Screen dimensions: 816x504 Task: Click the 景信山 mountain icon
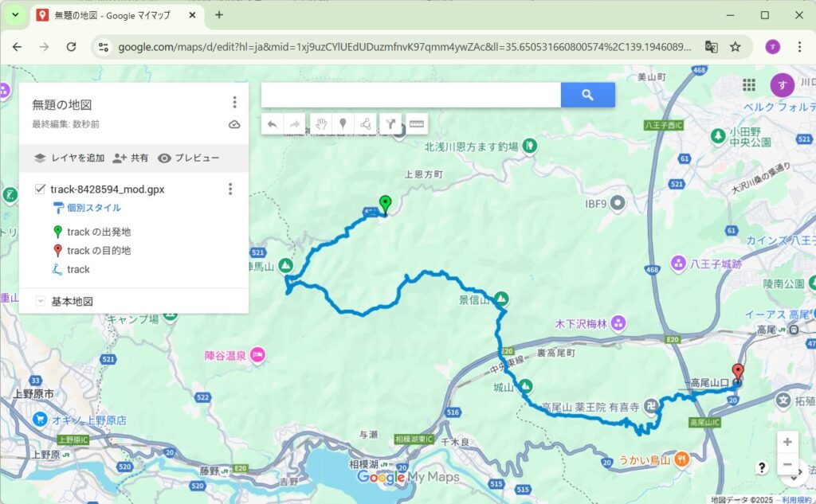click(x=501, y=299)
